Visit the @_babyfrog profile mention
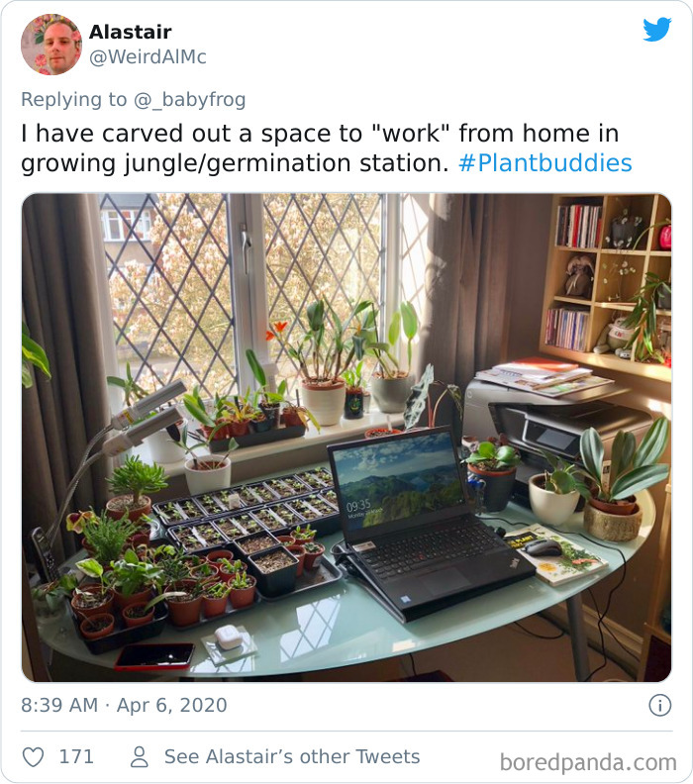 tap(189, 100)
